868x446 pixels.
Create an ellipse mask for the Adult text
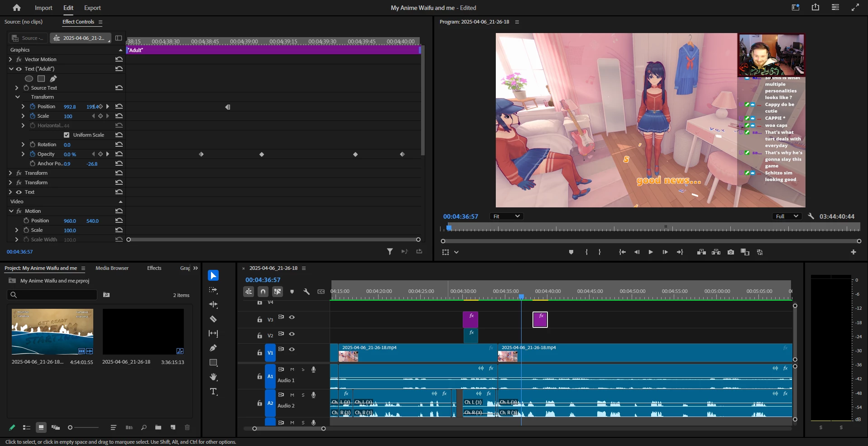29,78
